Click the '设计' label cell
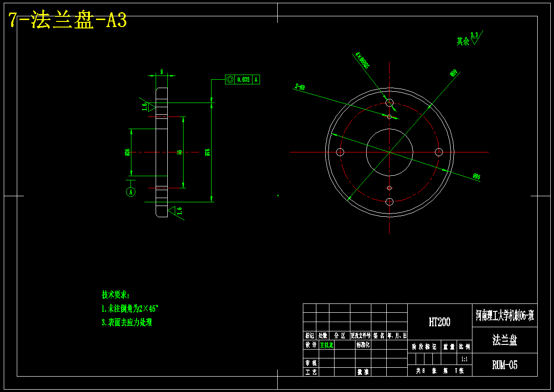Viewport: 554px width, 392px height. 311,345
